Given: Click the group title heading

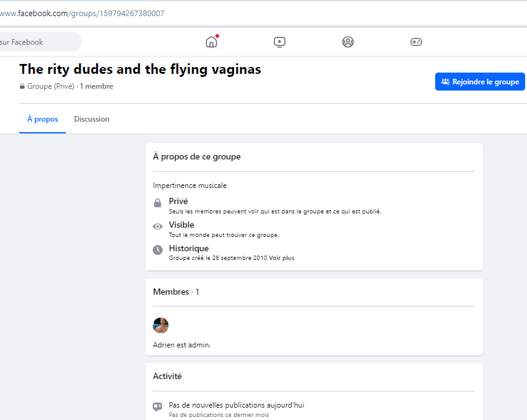Looking at the screenshot, I should click(x=140, y=69).
